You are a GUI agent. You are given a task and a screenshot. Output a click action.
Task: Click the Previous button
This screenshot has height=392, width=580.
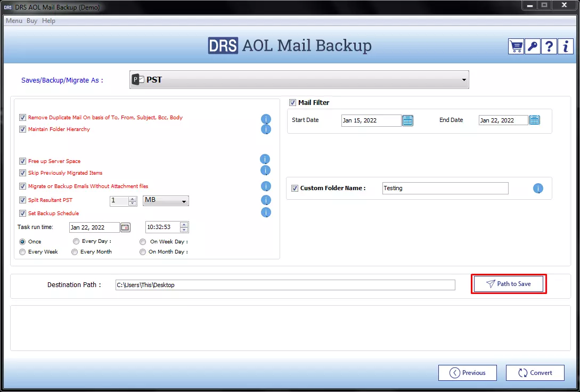point(468,373)
